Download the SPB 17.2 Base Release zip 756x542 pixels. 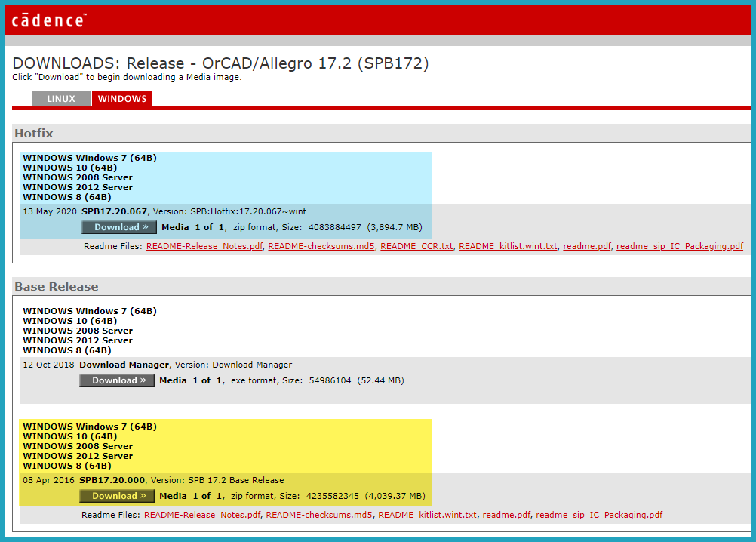pos(117,496)
